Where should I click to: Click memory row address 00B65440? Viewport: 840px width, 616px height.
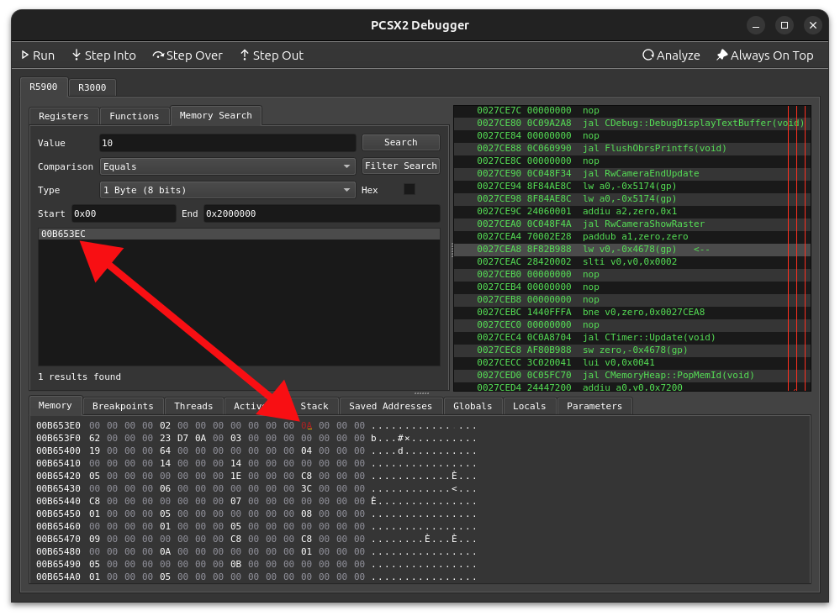point(58,502)
